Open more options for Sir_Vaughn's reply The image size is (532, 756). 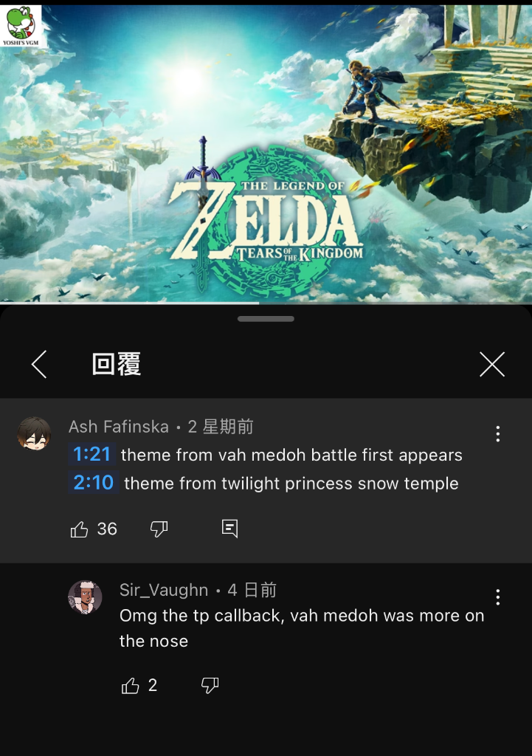(x=498, y=597)
